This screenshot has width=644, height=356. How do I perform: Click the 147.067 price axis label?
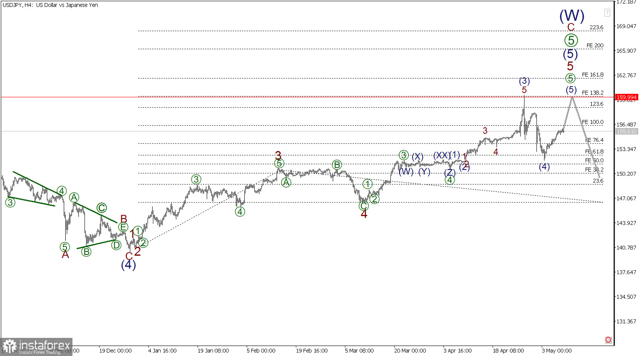click(x=626, y=198)
